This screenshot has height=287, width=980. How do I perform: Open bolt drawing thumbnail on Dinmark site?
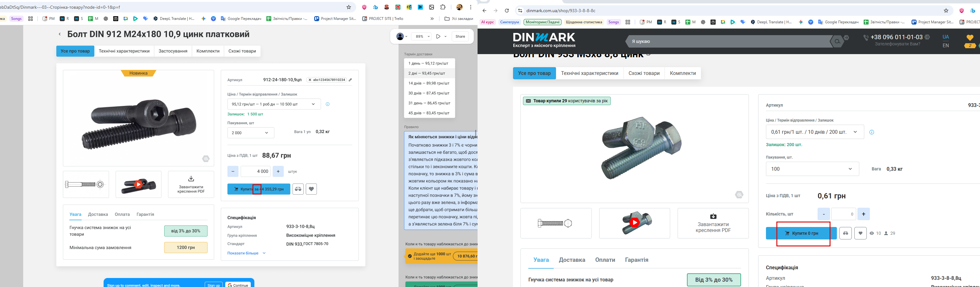coord(556,223)
